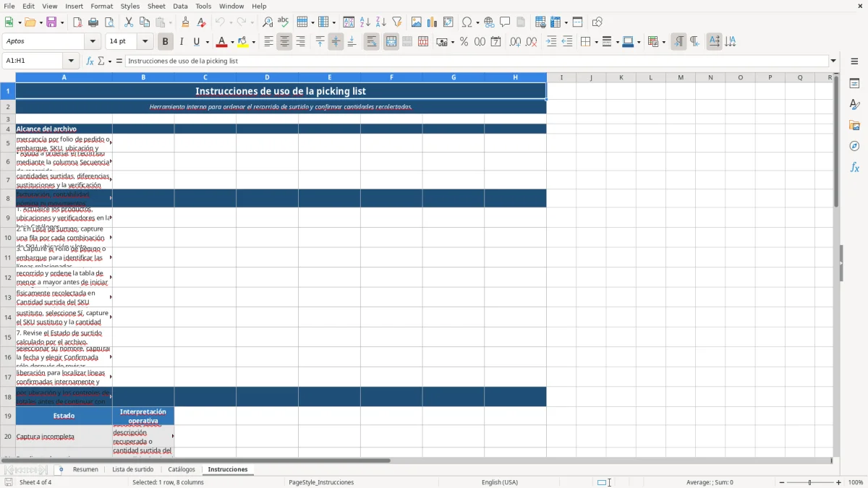Toggle left-to-right text direction
868x488 pixels.
point(678,42)
